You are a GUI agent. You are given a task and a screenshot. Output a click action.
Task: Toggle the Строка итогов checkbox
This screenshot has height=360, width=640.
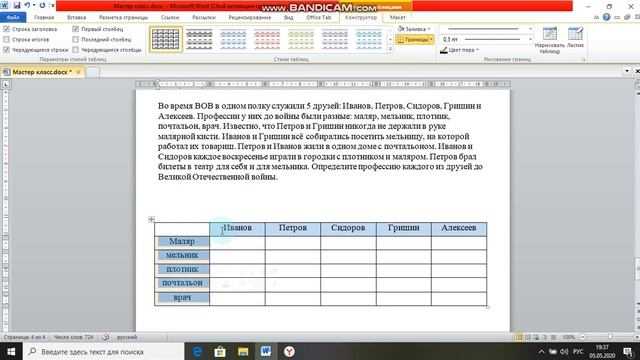coord(6,39)
